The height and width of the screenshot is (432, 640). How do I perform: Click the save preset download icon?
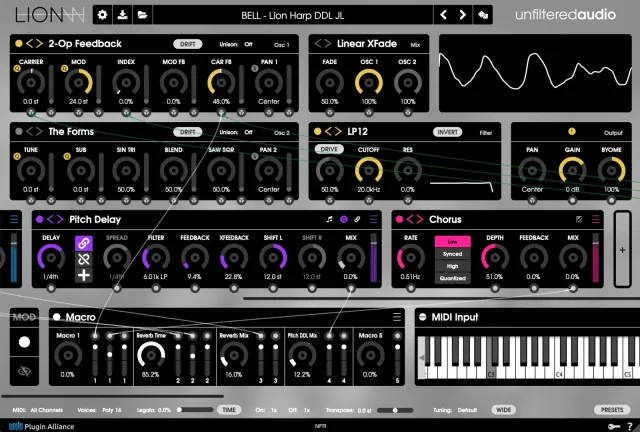[x=122, y=15]
